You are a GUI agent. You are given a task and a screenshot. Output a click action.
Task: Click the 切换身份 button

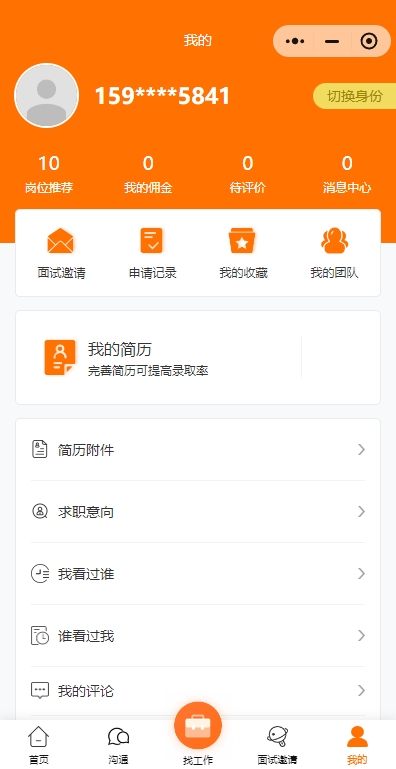click(x=355, y=96)
